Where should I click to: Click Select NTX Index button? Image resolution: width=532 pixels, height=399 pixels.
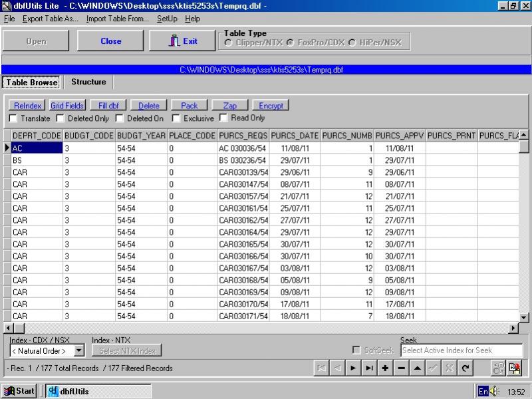click(x=127, y=350)
